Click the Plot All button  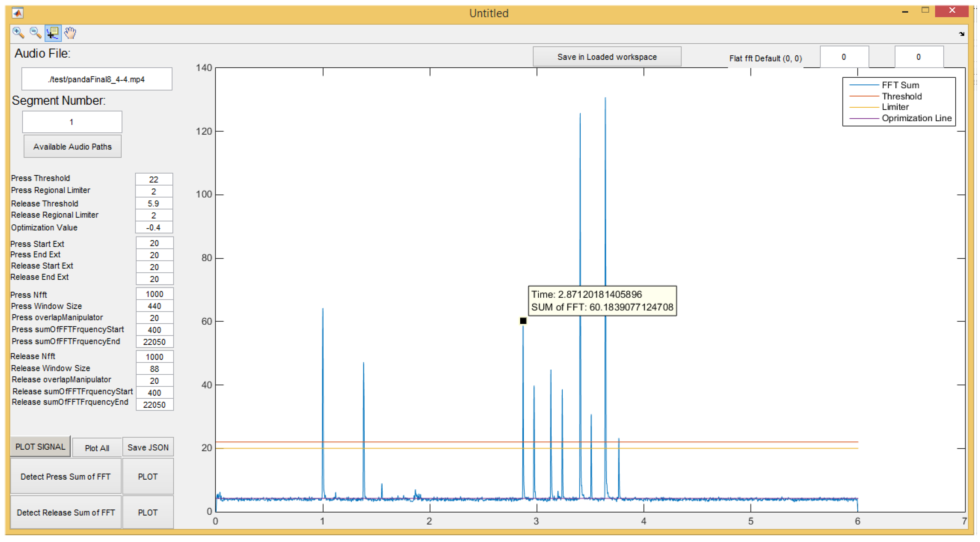pyautogui.click(x=97, y=448)
